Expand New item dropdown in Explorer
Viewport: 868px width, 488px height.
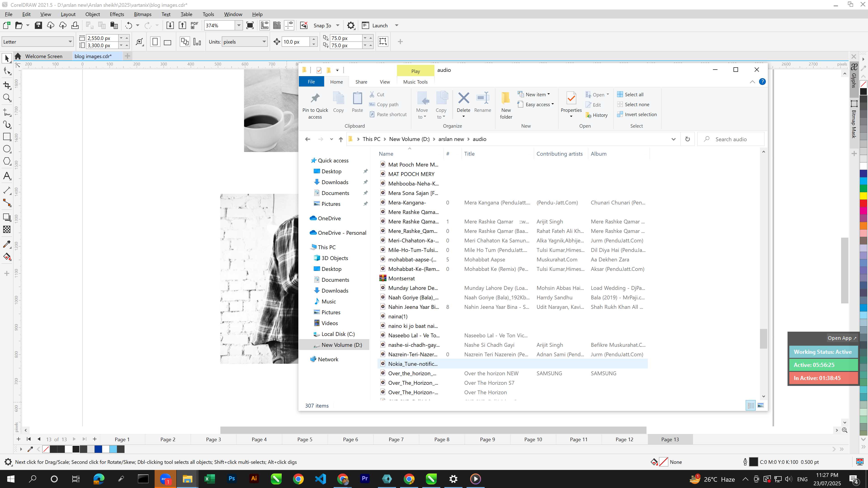pos(534,94)
